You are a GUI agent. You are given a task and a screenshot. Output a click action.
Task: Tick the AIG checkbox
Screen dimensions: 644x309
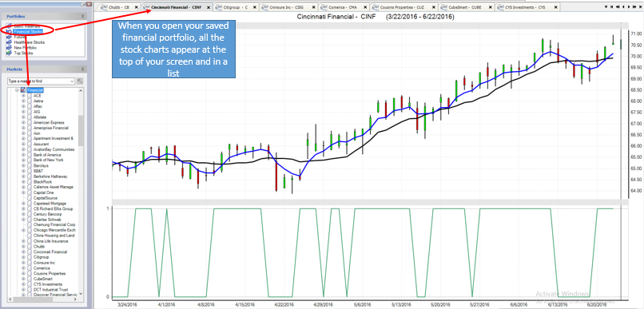coord(29,112)
